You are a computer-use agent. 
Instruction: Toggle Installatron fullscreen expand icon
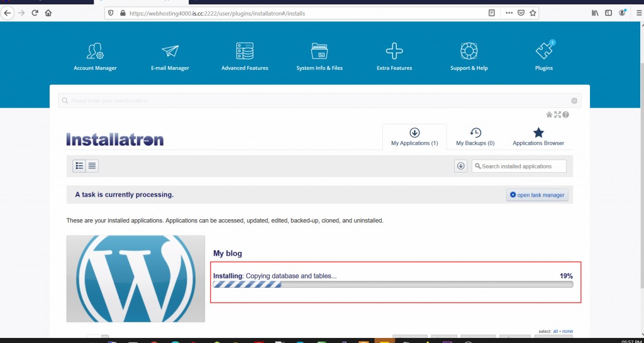(557, 115)
